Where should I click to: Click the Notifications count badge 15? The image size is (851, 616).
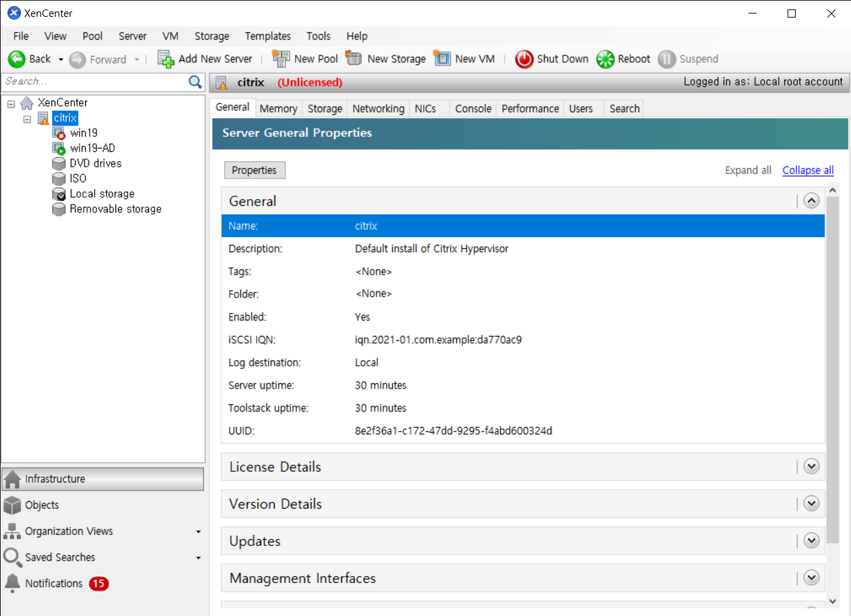(99, 584)
